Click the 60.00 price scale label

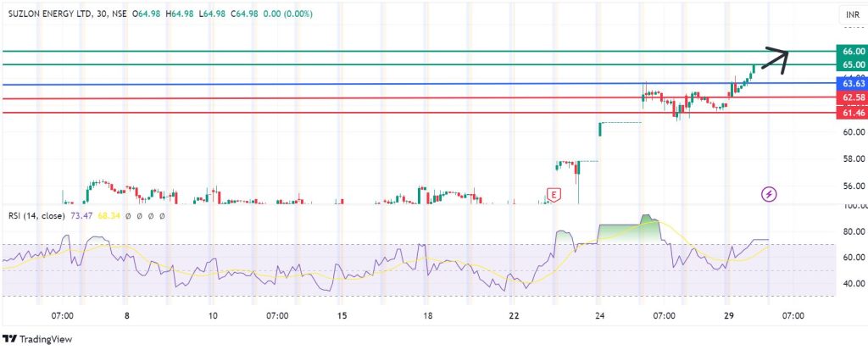(x=854, y=132)
